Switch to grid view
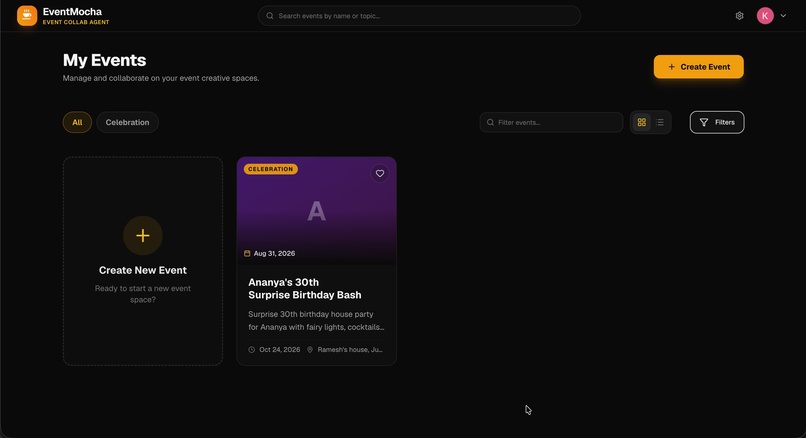This screenshot has width=806, height=438. point(642,122)
